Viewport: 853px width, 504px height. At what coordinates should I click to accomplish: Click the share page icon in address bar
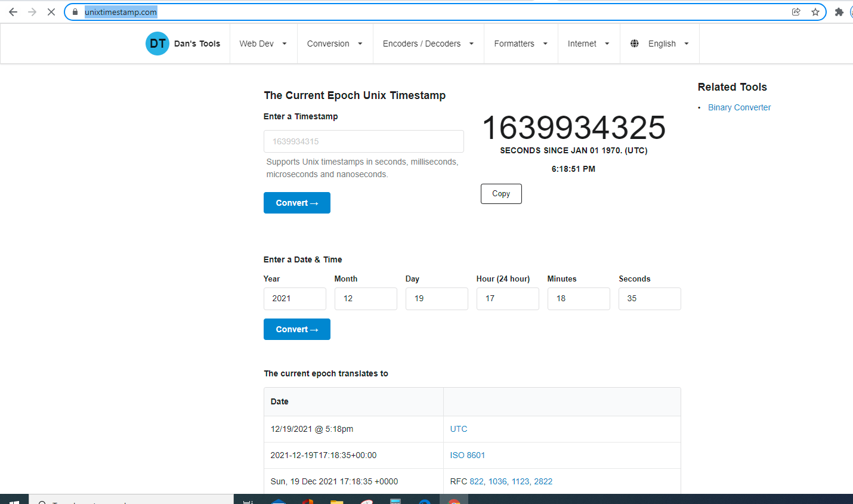(x=796, y=12)
